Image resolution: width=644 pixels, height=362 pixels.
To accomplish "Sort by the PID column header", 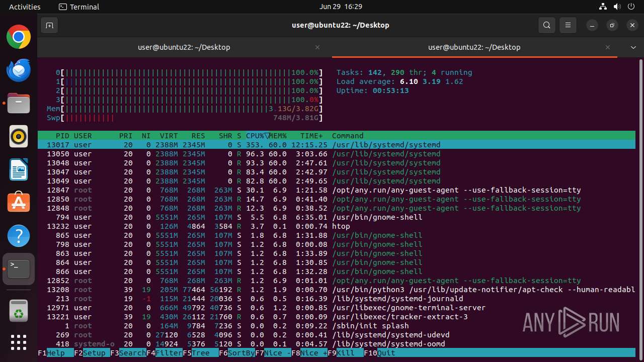I will (x=62, y=136).
